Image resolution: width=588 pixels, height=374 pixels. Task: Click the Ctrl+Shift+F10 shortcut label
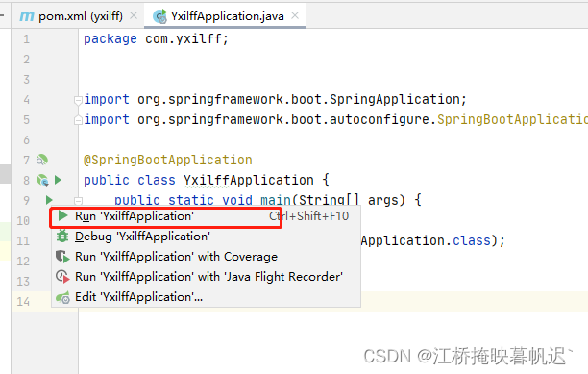click(309, 216)
